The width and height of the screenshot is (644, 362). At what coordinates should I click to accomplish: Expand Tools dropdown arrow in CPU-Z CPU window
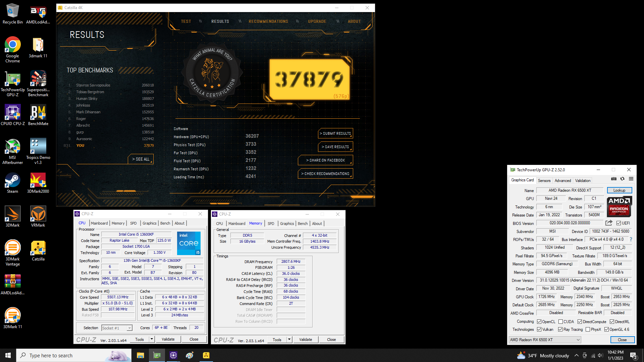[152, 339]
